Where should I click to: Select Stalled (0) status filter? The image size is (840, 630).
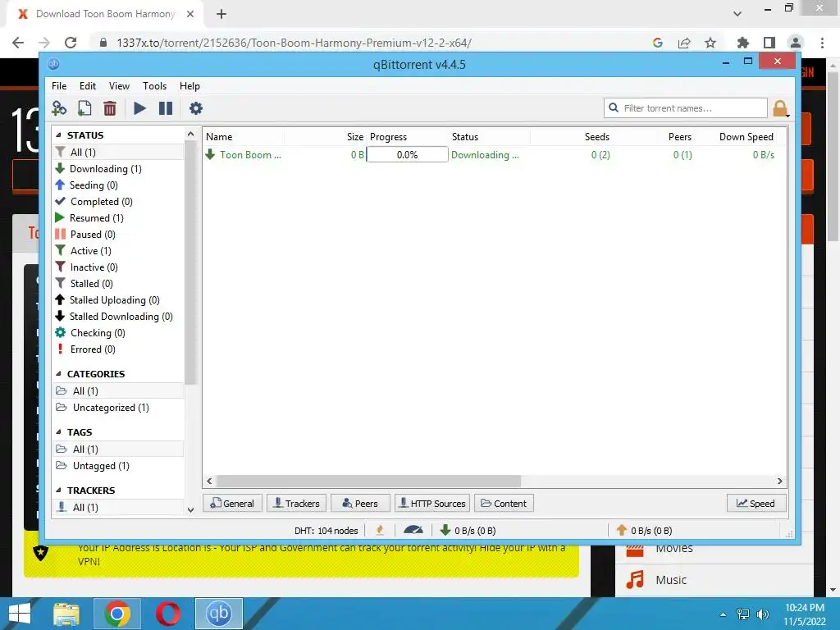[118, 283]
